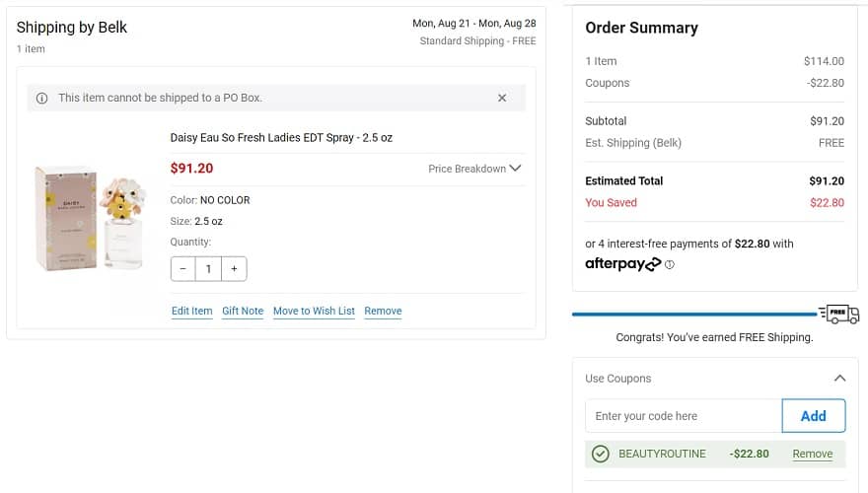Dismiss the PO Box shipping notice
Viewport: 868px width, 493px height.
click(x=502, y=98)
